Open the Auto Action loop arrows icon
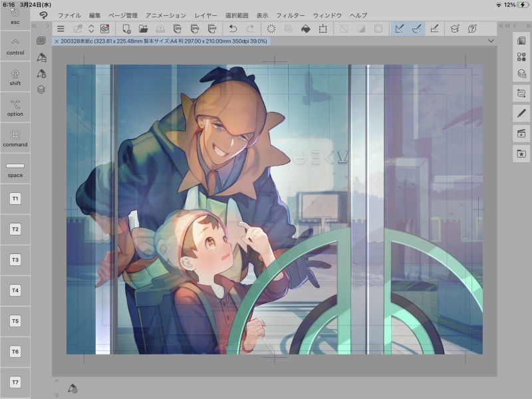This screenshot has height=399, width=532. point(521,93)
